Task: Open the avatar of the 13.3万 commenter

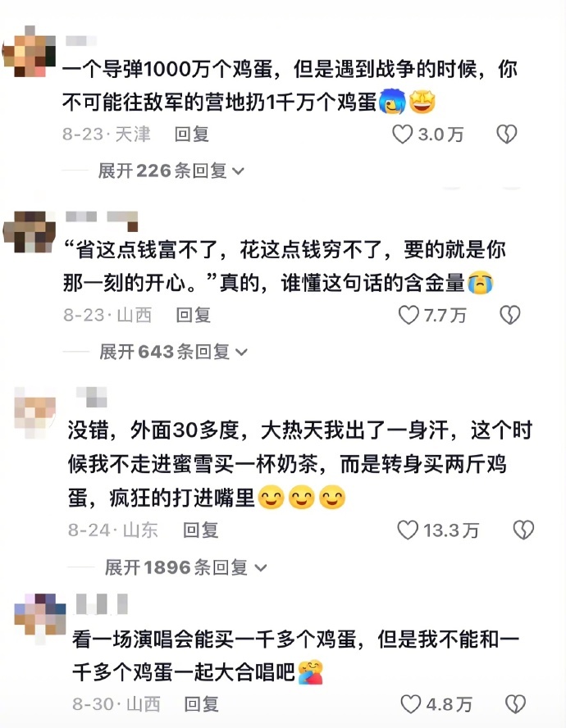Action: click(x=34, y=412)
